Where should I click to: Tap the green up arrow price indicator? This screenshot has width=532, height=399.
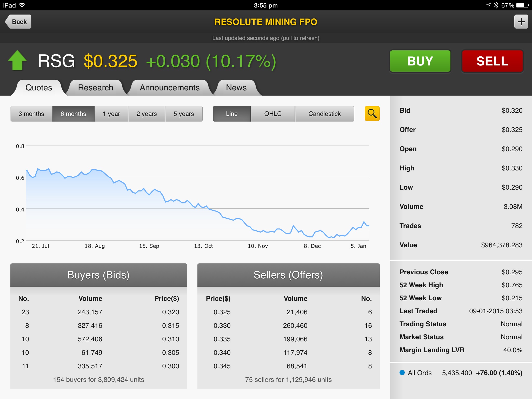click(x=17, y=60)
